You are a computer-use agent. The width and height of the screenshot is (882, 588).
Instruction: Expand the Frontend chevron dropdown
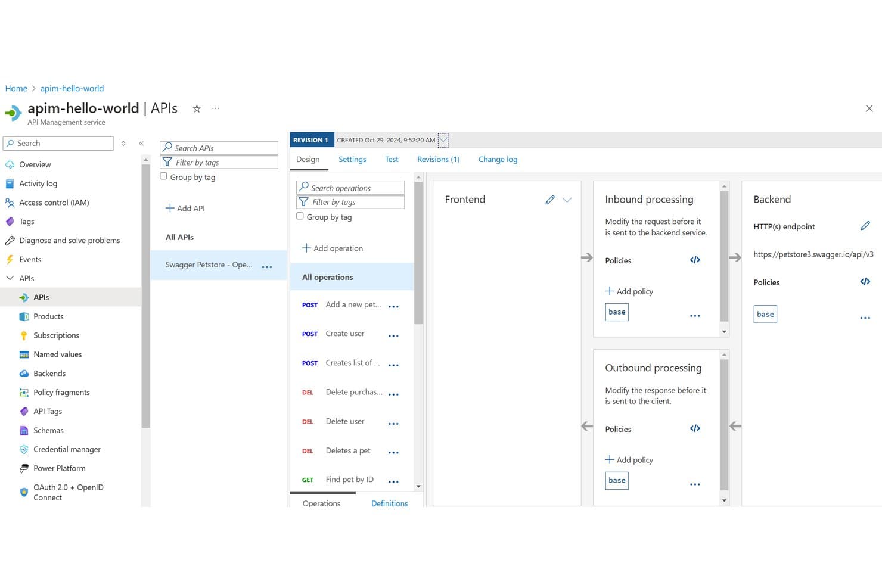pos(567,200)
